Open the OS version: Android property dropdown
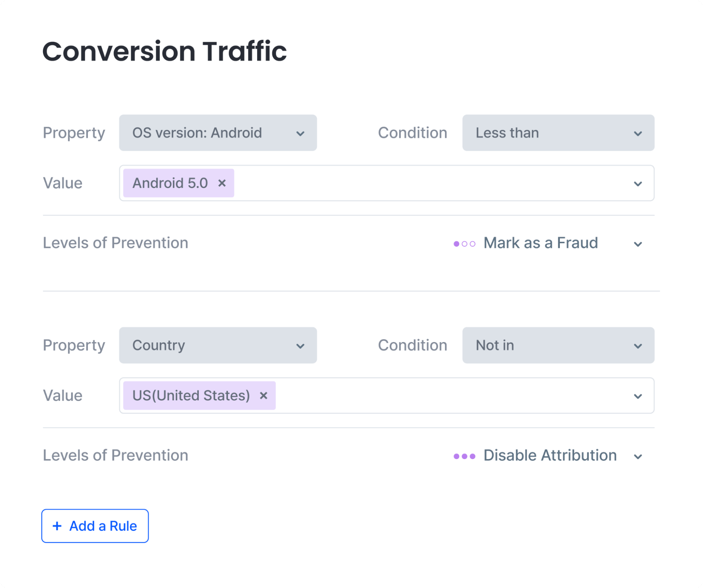The height and width of the screenshot is (588, 703). coord(218,133)
